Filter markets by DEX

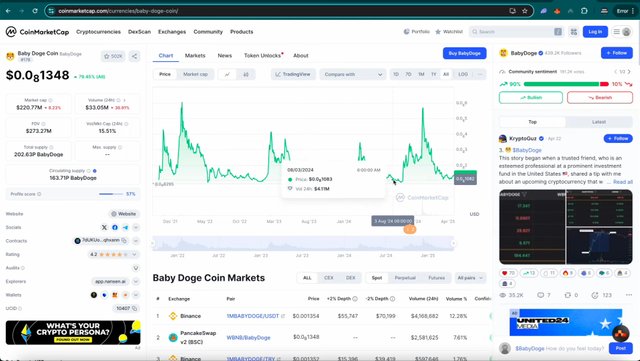[351, 278]
